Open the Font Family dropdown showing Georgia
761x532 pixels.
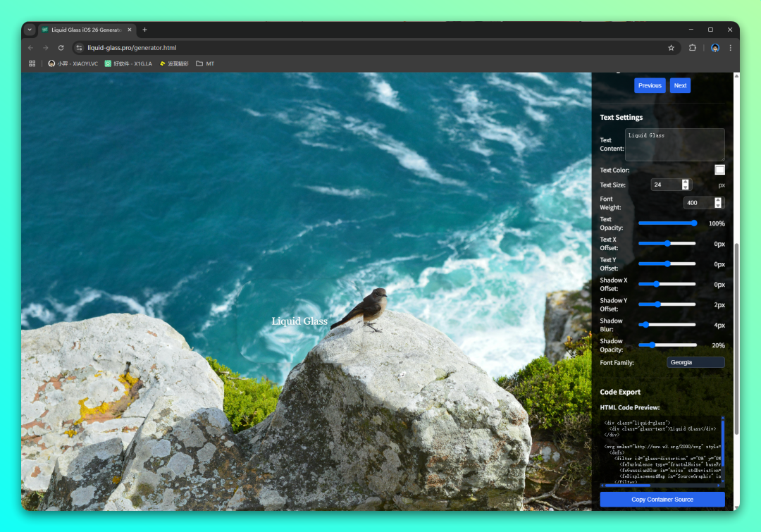pyautogui.click(x=695, y=362)
